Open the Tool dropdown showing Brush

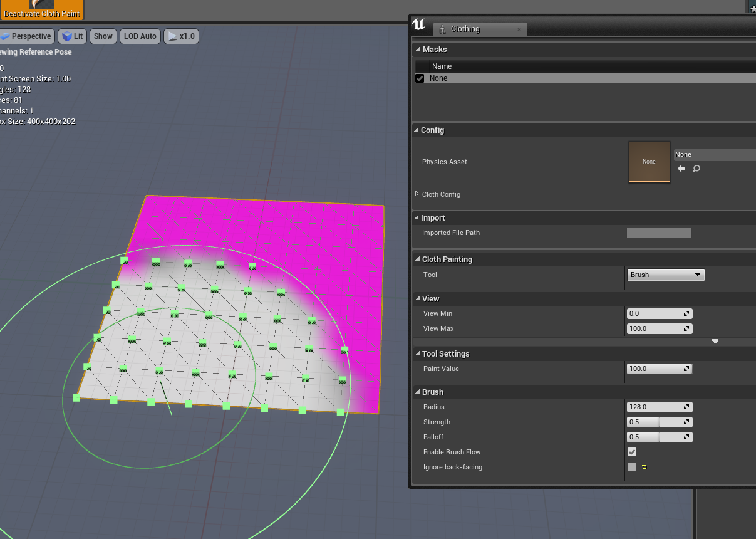[x=666, y=275]
